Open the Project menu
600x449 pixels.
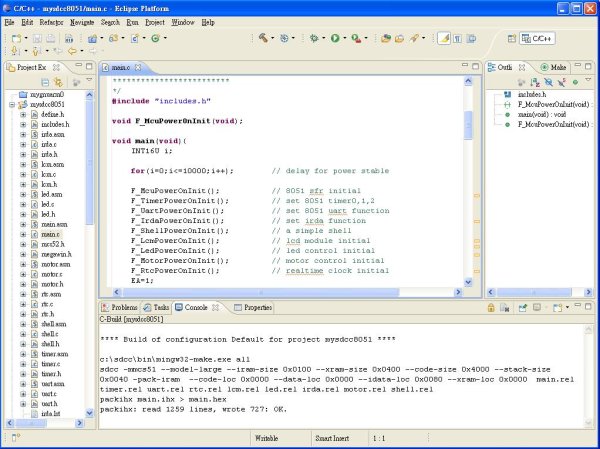pos(155,23)
